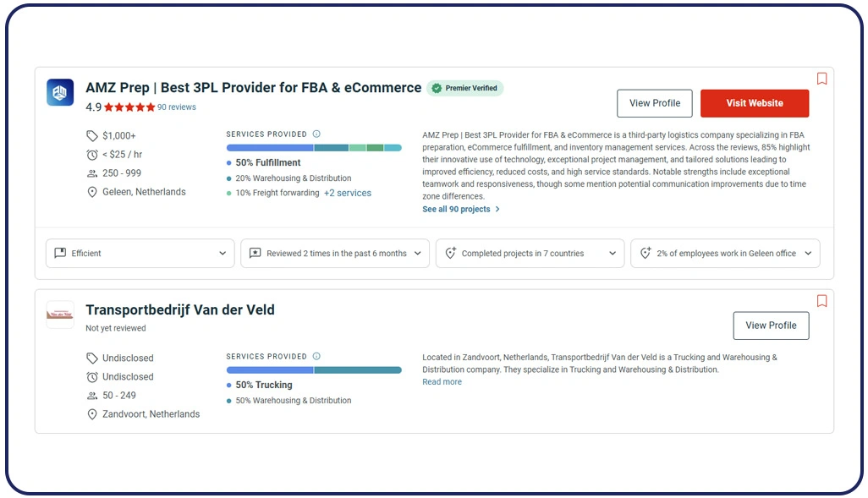Click the location pin for Geleen, Netherlands
This screenshot has width=868, height=498.
(93, 192)
